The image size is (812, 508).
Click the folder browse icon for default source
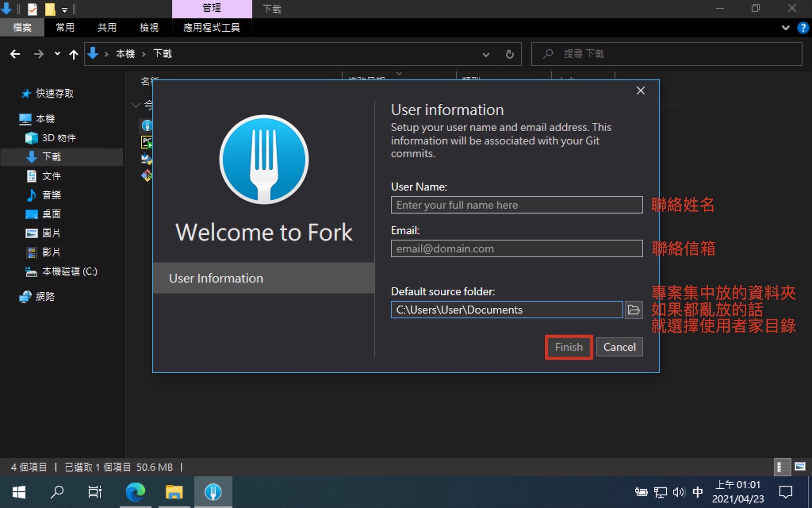pos(634,309)
